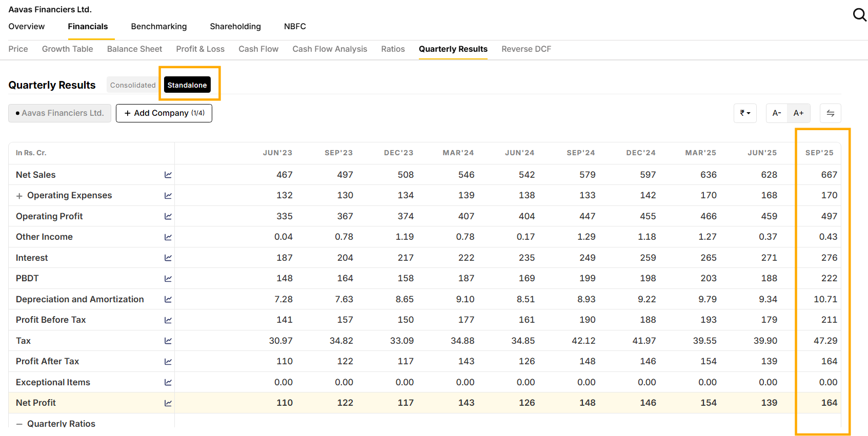The image size is (868, 436).
Task: Decrease font size with A- button
Action: 777,113
